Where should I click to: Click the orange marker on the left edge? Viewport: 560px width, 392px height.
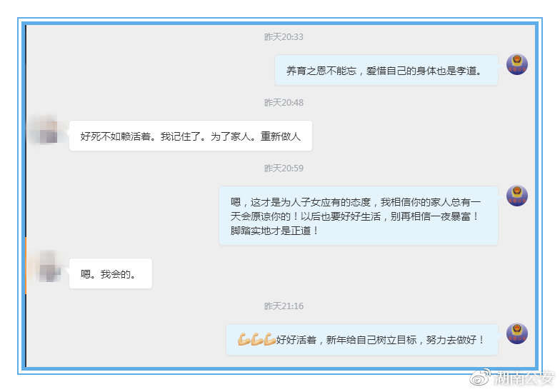click(x=26, y=266)
